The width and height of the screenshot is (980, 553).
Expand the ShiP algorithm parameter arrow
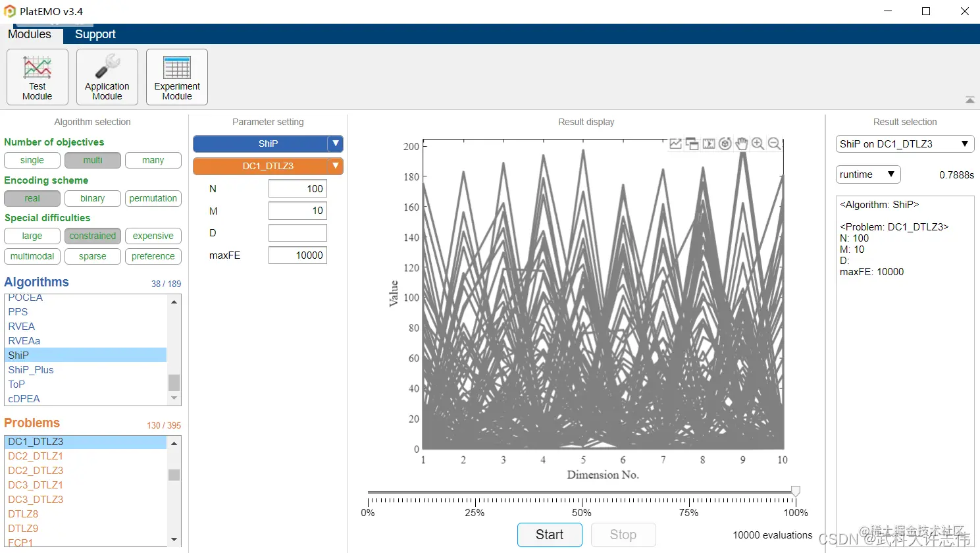point(336,144)
